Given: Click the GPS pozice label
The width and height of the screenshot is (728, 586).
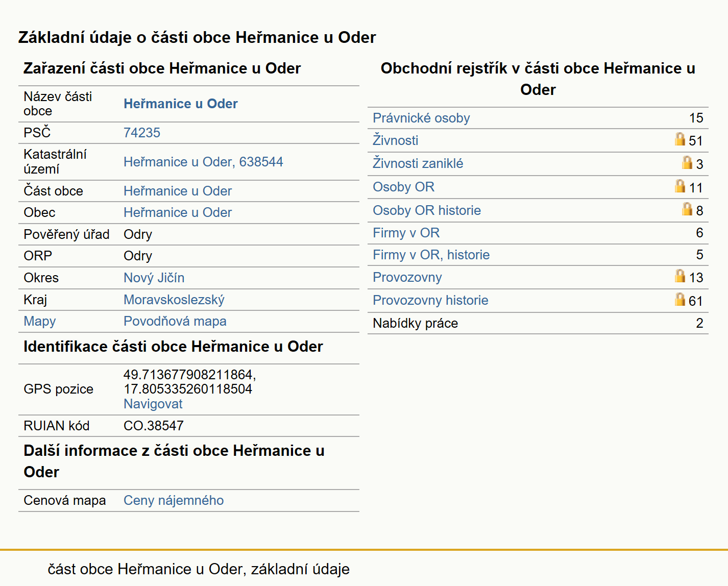Looking at the screenshot, I should (x=59, y=389).
